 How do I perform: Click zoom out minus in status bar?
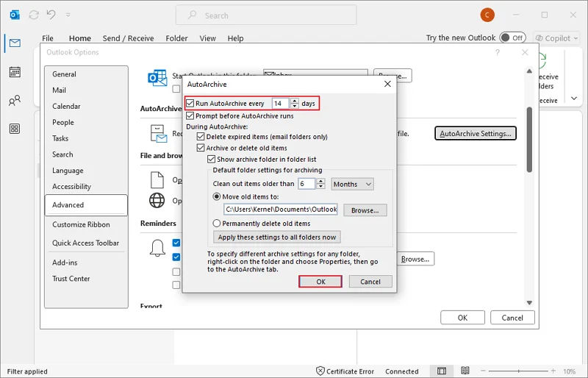483,371
